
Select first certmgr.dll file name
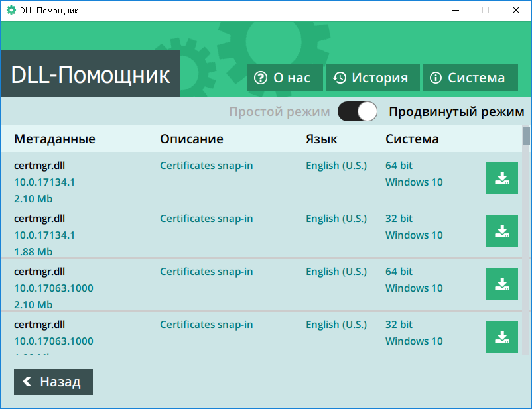(39, 166)
